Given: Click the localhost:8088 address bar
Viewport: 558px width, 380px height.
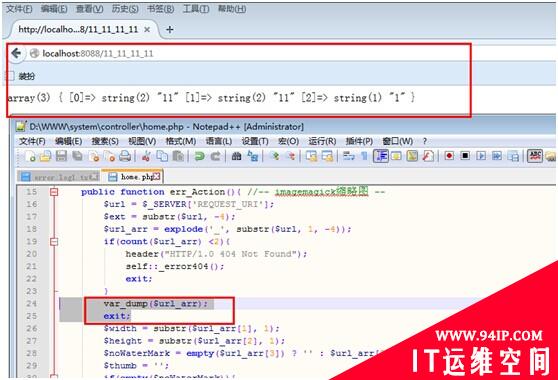Looking at the screenshot, I should tap(249, 54).
